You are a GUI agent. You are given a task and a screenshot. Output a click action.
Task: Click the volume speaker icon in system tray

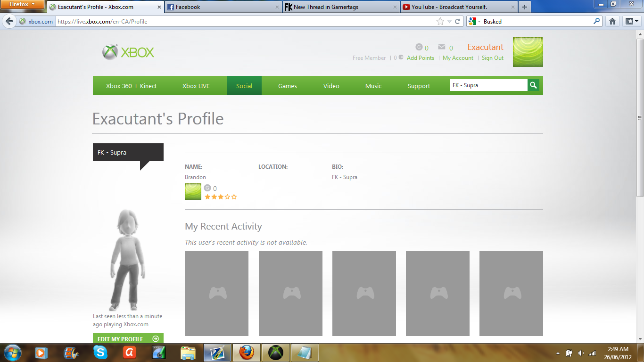581,353
